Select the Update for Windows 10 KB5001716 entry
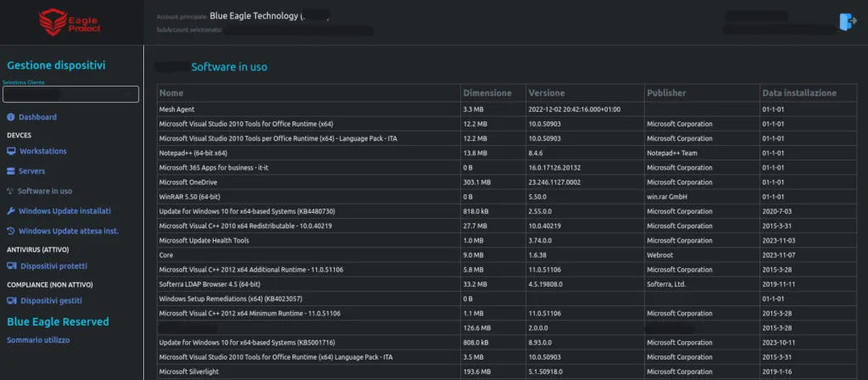The image size is (868, 380). (x=247, y=343)
